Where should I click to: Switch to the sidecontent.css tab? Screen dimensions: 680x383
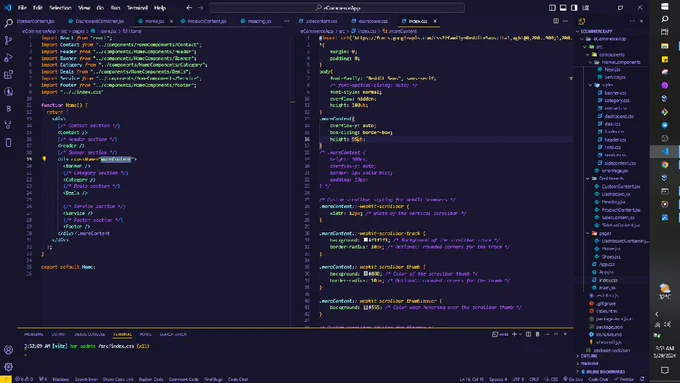point(318,21)
